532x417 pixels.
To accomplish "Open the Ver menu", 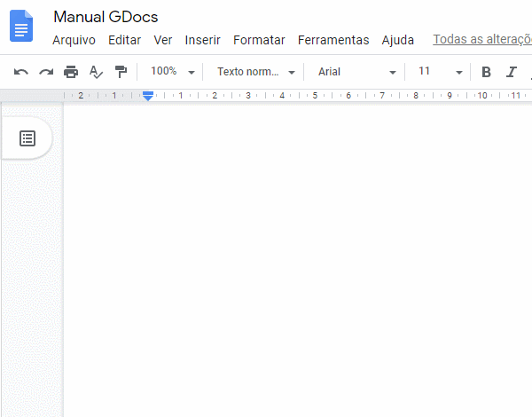I will point(163,40).
